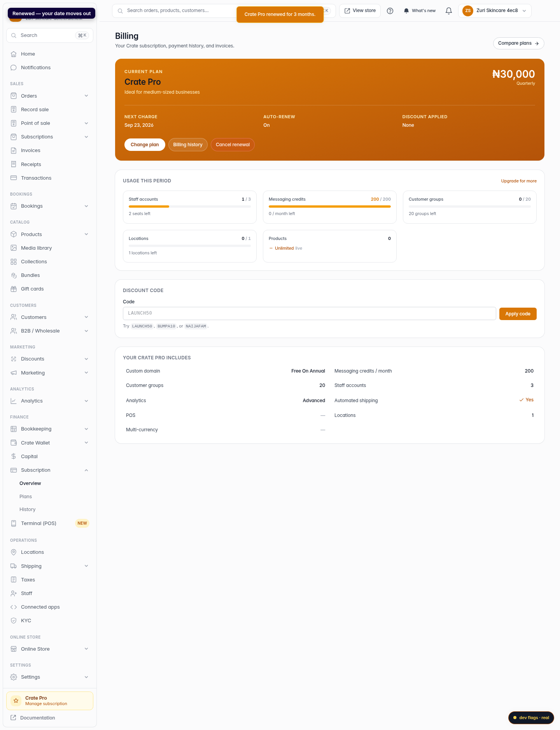Viewport: 560px width, 730px height.
Task: Click the Staff add-user icon
Action: (x=14, y=593)
